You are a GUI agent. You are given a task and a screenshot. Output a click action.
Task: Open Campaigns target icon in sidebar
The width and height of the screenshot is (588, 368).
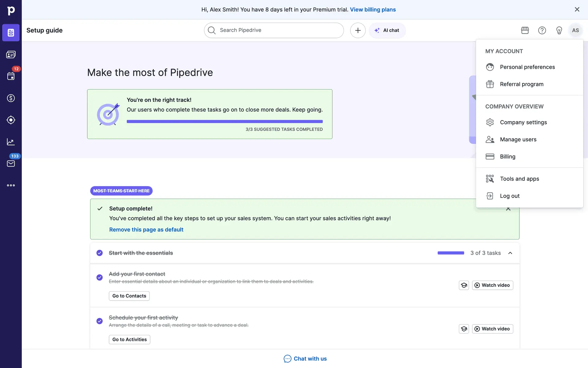[11, 120]
